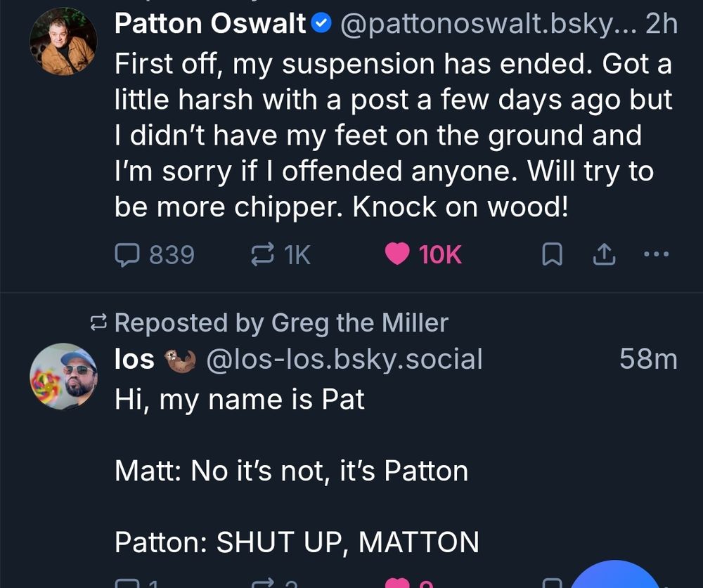Open Patton Oswalt's profile avatar

coord(63,41)
